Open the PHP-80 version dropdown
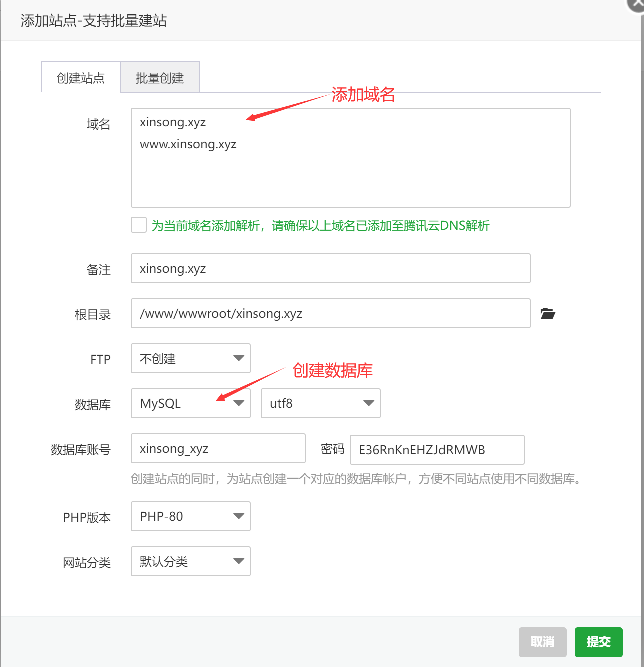Screen dimensions: 644x667 click(191, 516)
